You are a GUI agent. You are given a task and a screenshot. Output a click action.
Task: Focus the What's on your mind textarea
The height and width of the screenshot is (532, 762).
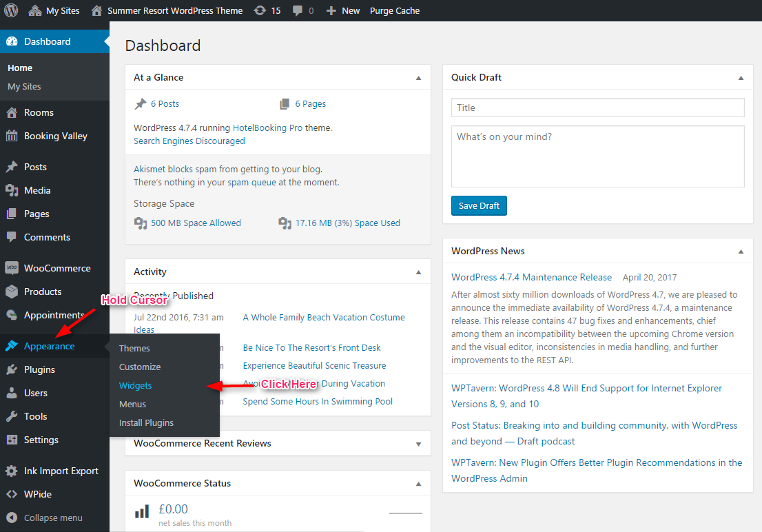coord(598,156)
